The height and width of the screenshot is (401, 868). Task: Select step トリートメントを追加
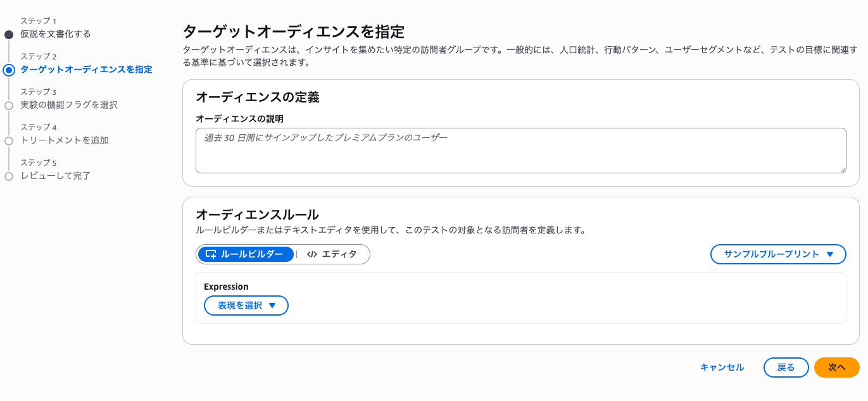point(65,140)
